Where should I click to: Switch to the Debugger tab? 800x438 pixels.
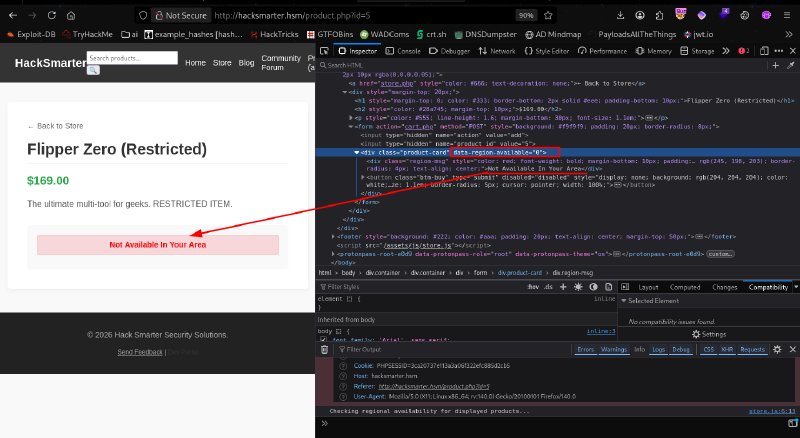(x=449, y=51)
